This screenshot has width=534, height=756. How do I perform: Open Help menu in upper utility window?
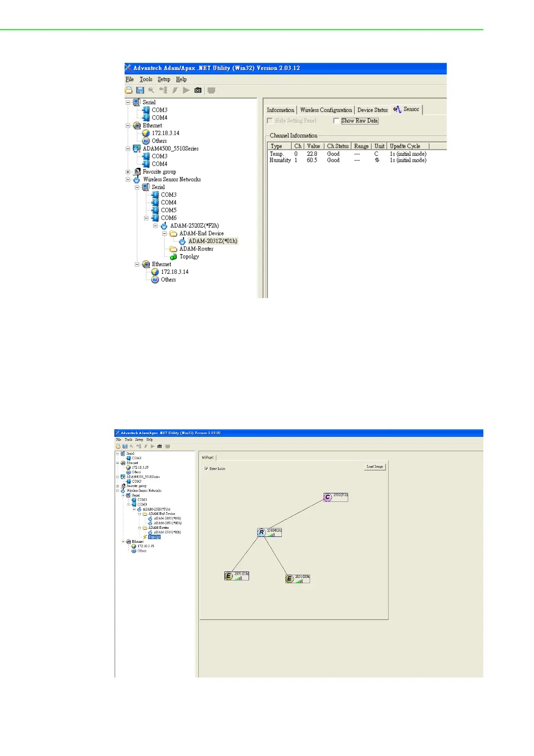[x=181, y=79]
